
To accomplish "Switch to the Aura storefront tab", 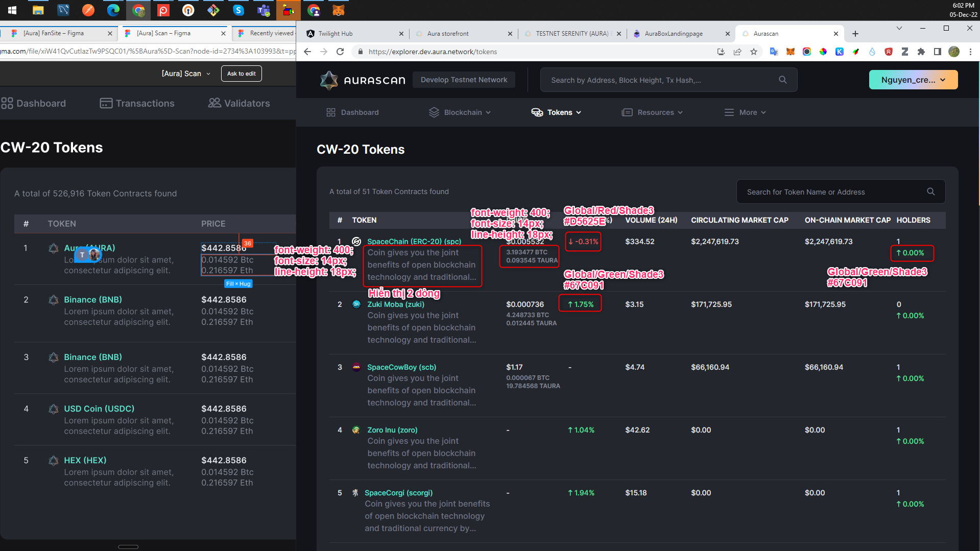I will [464, 34].
